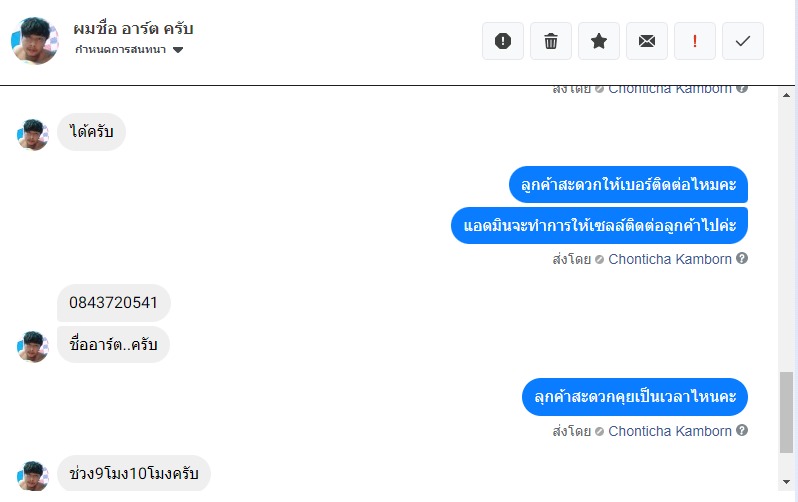Click the ช่วง9โมง10โมงครับ message bubble

(134, 475)
